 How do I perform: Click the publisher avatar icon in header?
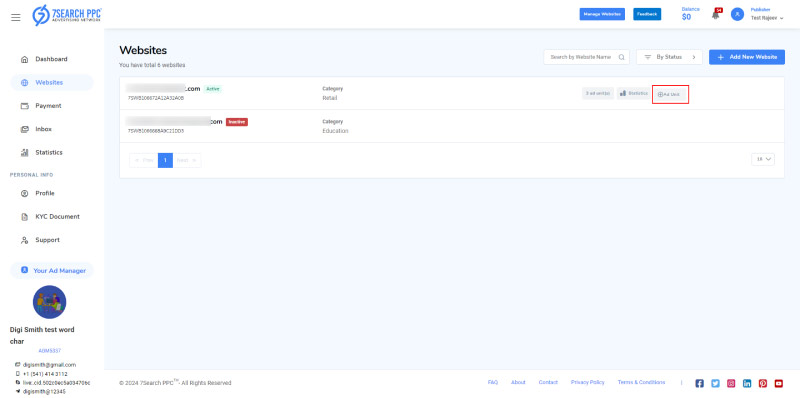[737, 14]
